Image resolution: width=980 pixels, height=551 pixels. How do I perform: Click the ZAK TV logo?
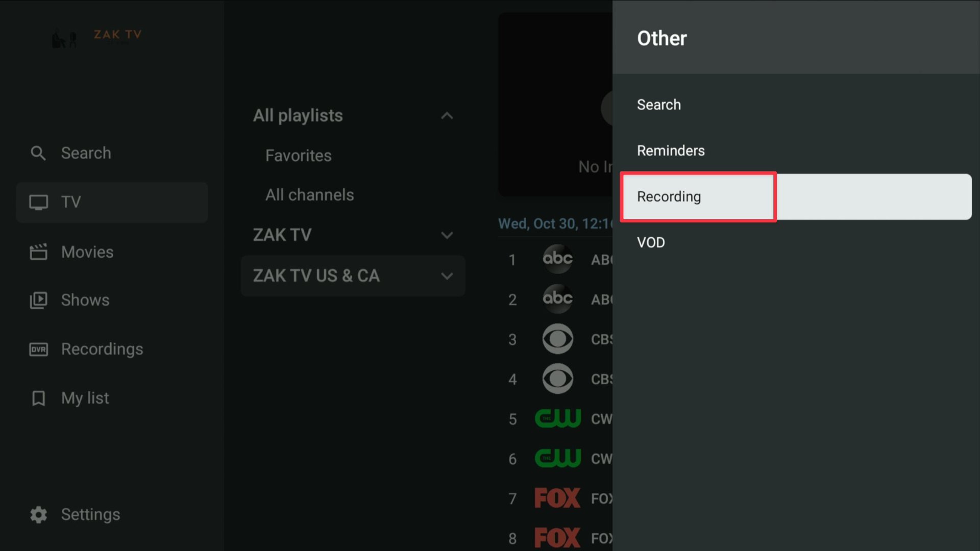point(97,38)
